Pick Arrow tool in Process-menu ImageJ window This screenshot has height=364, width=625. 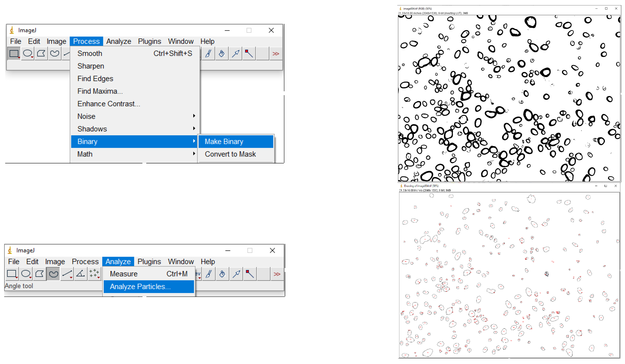coord(235,54)
